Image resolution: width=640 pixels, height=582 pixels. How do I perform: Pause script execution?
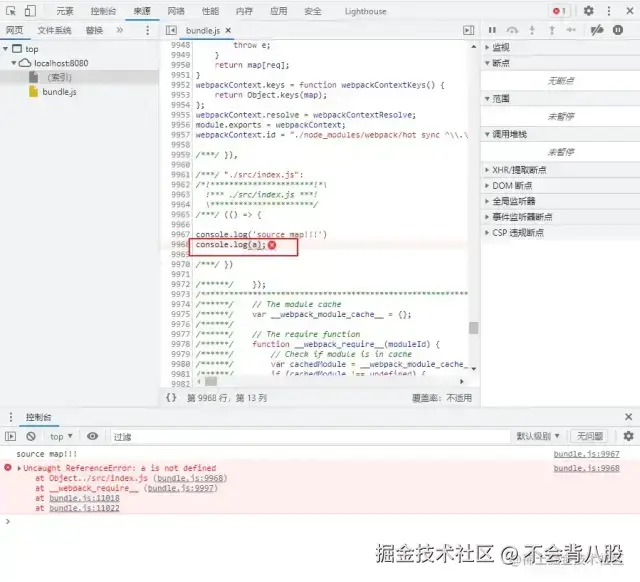(492, 30)
